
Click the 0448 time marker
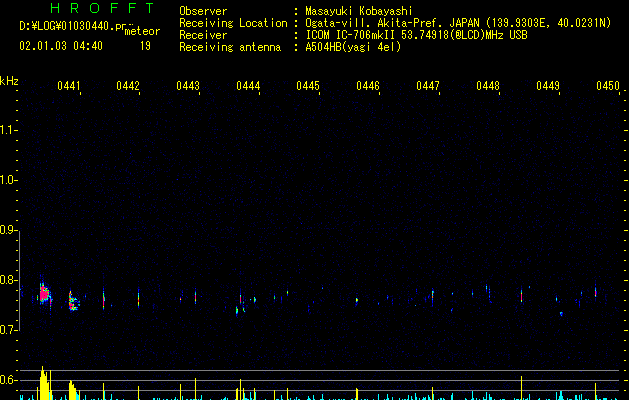(x=488, y=86)
